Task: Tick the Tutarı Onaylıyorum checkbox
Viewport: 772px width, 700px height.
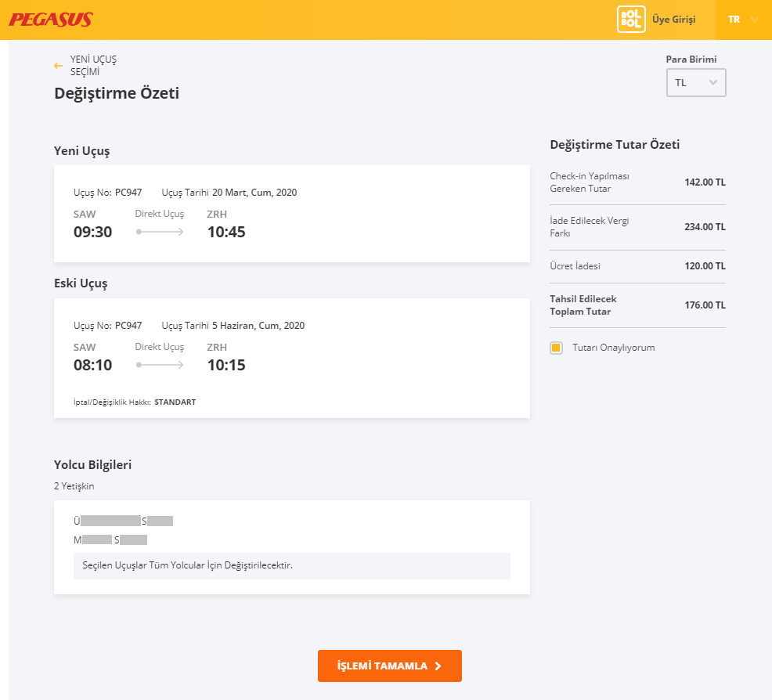Action: coord(556,348)
